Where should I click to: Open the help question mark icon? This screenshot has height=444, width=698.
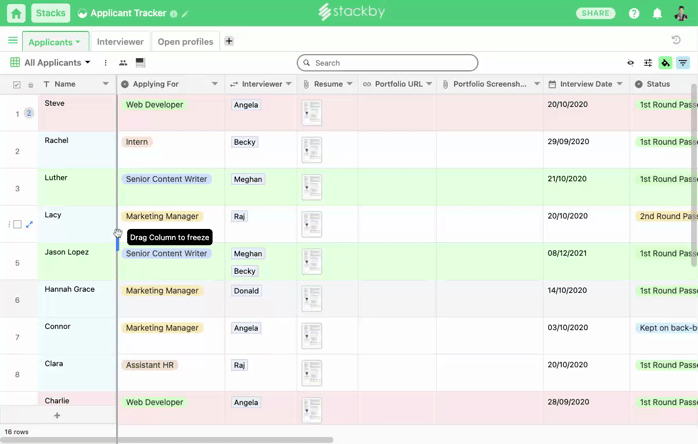pyautogui.click(x=634, y=13)
